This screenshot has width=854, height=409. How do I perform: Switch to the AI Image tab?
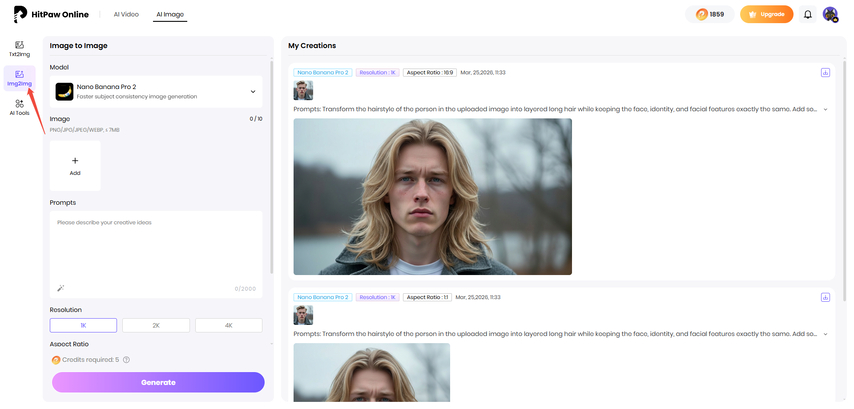[170, 15]
